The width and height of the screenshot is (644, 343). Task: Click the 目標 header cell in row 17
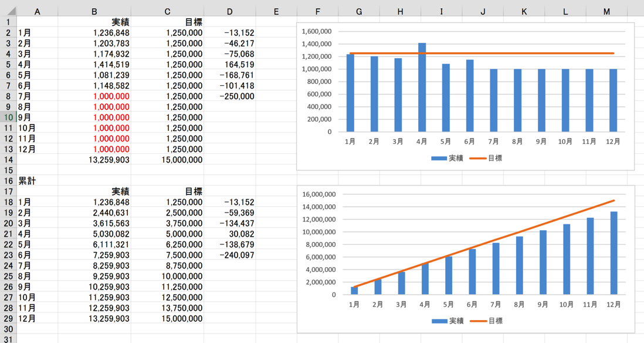coord(167,191)
